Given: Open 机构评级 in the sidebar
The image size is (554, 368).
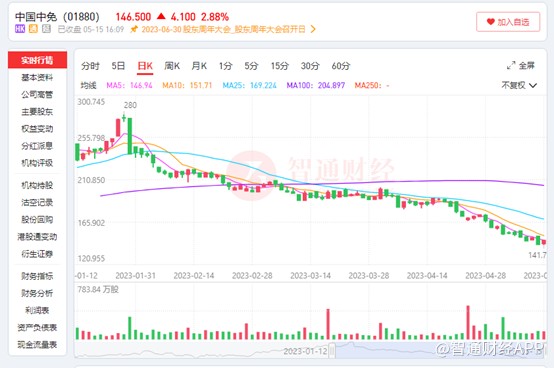Looking at the screenshot, I should 37,163.
